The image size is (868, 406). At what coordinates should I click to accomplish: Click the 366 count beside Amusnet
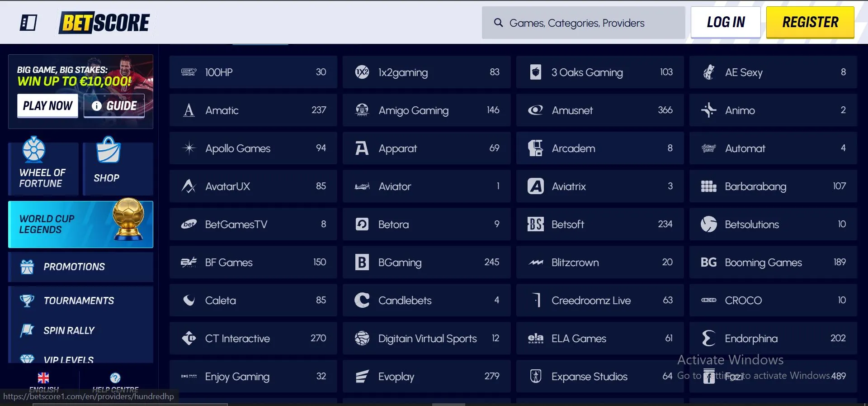(x=665, y=110)
